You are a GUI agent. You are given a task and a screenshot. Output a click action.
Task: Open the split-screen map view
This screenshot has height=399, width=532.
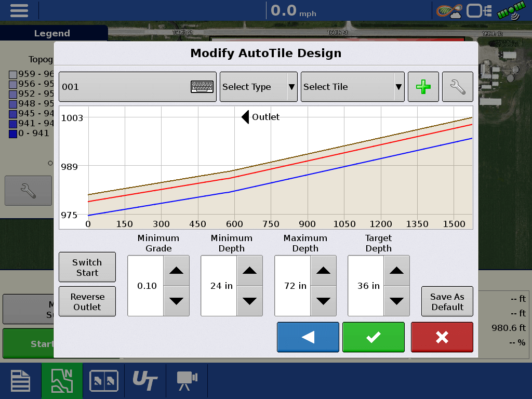click(103, 380)
